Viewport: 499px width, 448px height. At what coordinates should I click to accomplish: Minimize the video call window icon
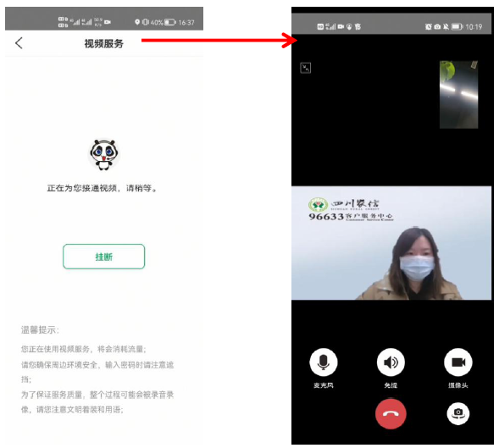click(x=306, y=68)
